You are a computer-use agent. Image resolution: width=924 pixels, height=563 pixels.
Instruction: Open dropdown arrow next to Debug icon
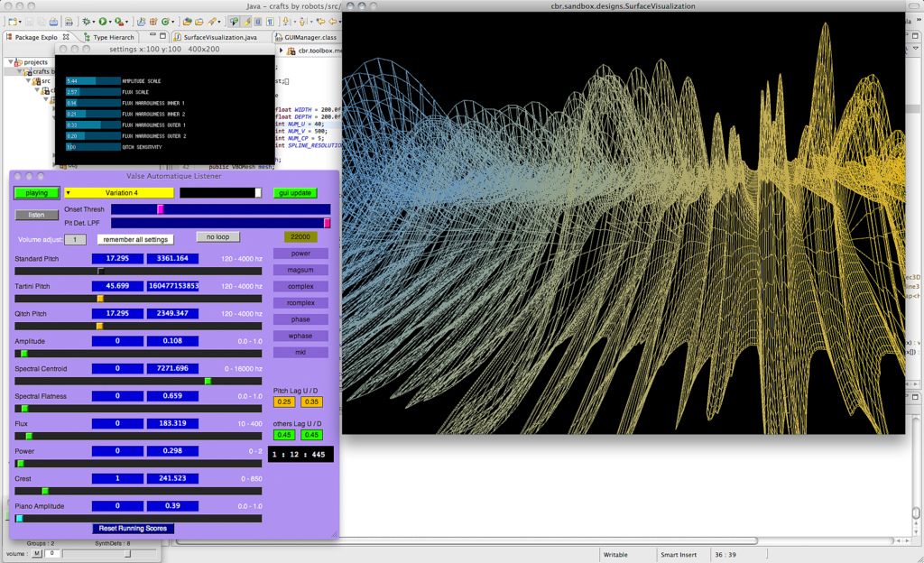pos(94,23)
